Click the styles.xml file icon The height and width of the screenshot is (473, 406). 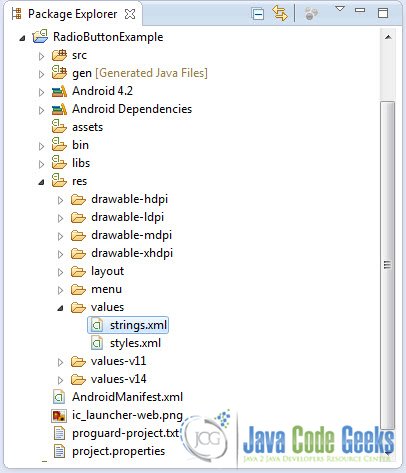click(97, 343)
